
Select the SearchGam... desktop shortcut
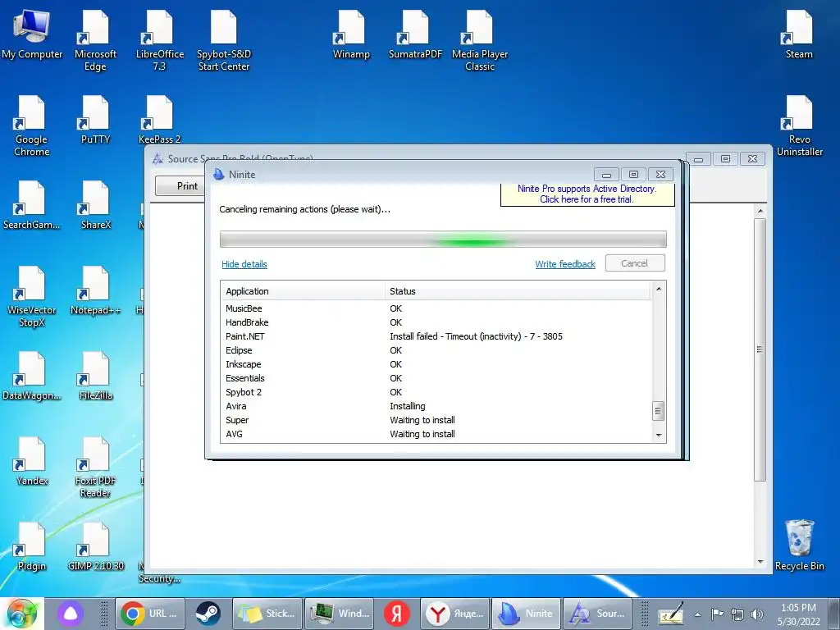pyautogui.click(x=32, y=205)
